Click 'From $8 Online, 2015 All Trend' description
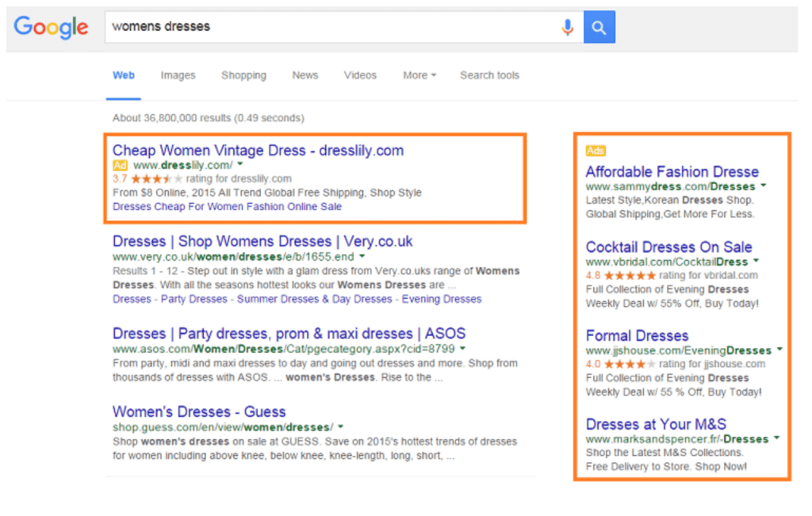Image resolution: width=812 pixels, height=516 pixels. (266, 193)
